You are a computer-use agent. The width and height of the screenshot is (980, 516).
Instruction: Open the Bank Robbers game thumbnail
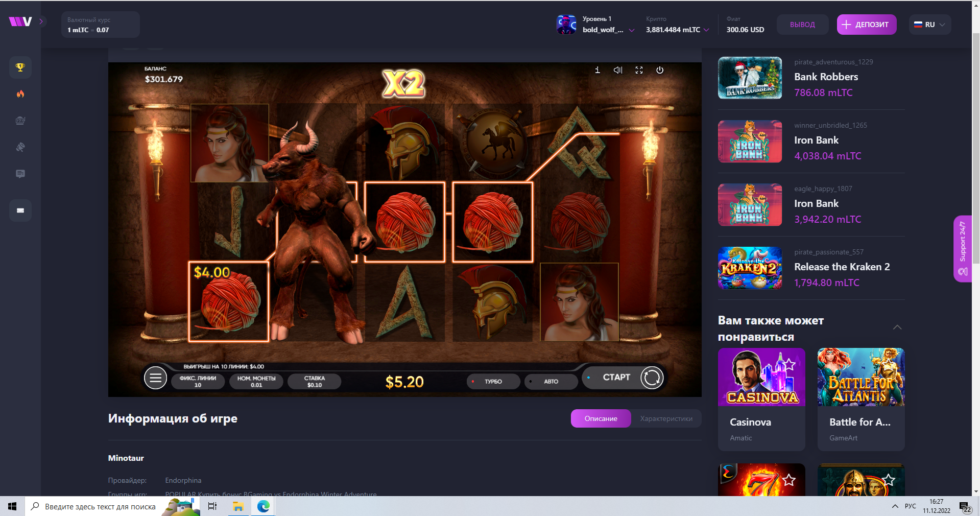[x=750, y=78]
